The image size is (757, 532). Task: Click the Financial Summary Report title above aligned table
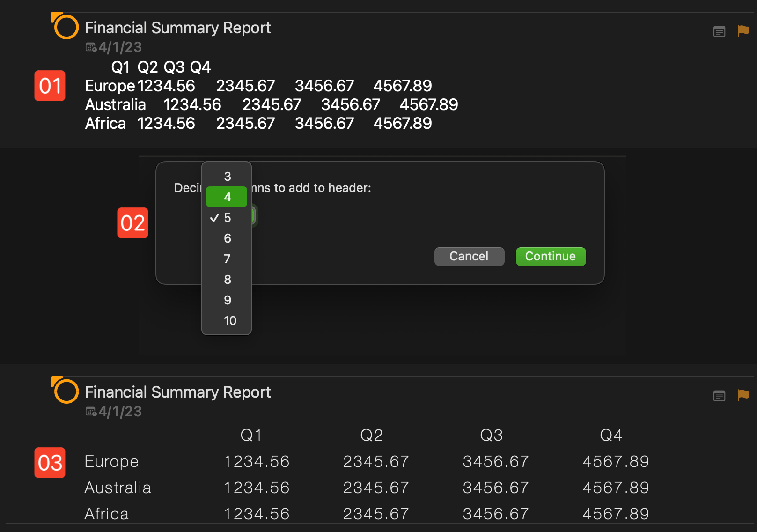[177, 392]
